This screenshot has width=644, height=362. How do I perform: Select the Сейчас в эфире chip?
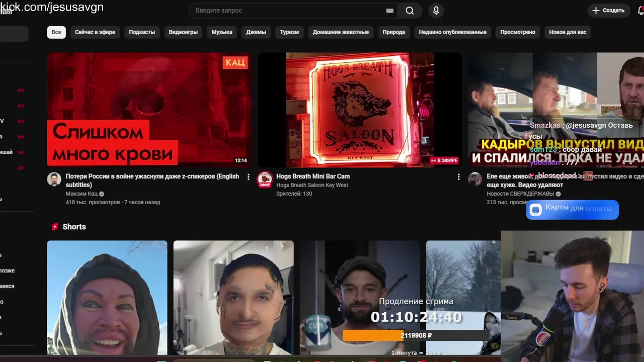click(x=95, y=32)
